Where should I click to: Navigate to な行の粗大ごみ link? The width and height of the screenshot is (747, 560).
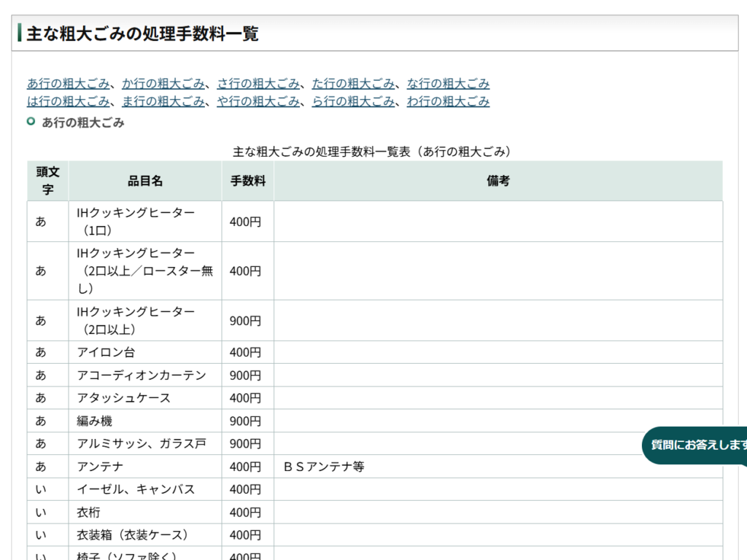pyautogui.click(x=448, y=84)
